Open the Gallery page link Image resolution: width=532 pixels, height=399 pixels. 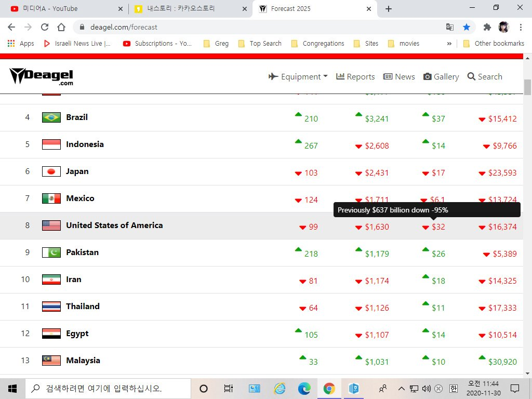point(441,76)
